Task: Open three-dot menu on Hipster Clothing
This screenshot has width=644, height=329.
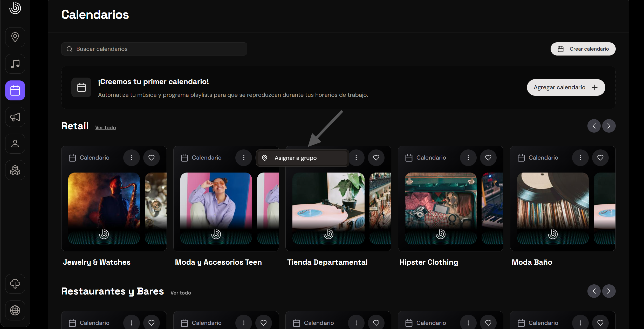Action: point(468,158)
